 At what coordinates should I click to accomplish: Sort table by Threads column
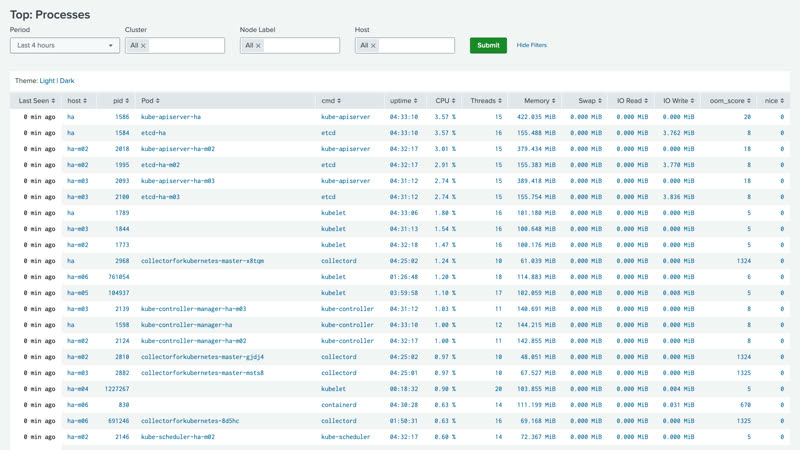pos(486,101)
